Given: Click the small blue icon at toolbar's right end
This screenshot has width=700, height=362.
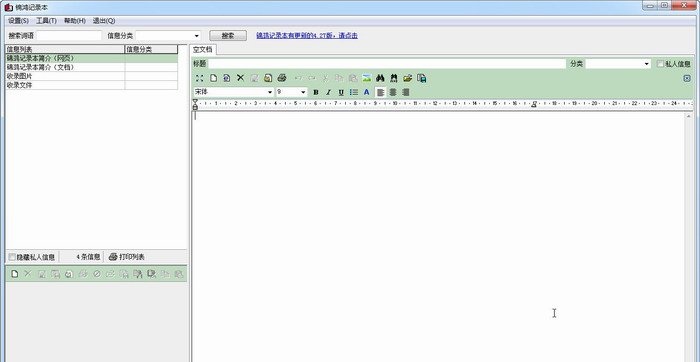Looking at the screenshot, I should [687, 78].
